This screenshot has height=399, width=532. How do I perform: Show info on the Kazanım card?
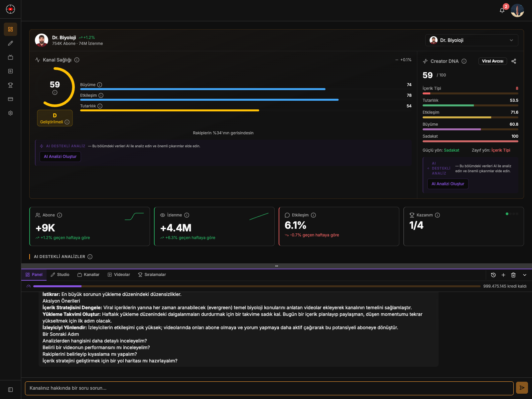coord(438,215)
